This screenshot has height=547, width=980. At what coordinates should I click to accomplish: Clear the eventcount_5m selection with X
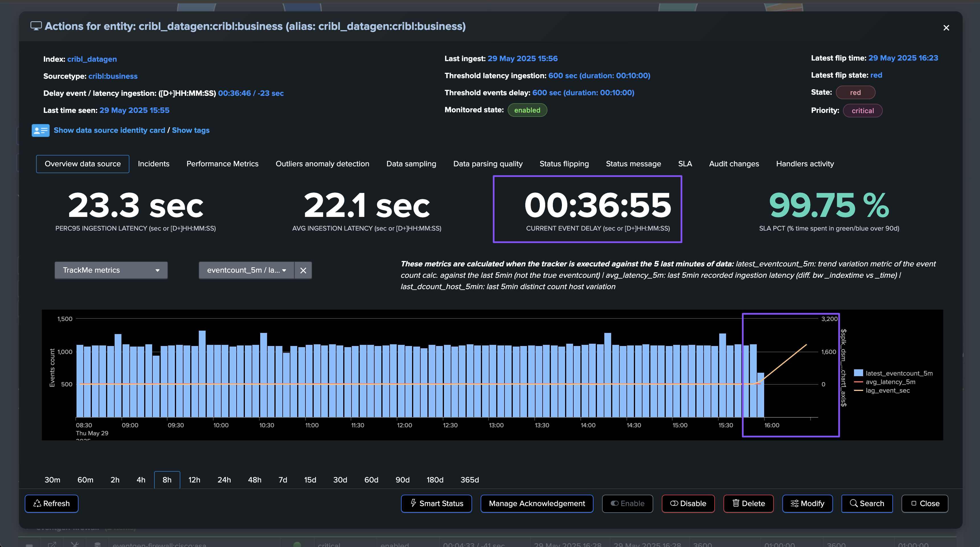coord(303,270)
